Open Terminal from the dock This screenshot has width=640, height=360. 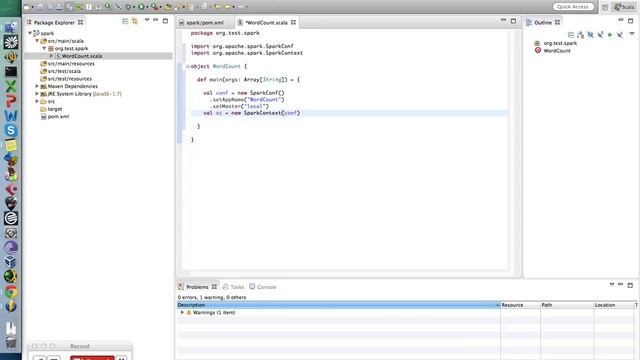11,72
